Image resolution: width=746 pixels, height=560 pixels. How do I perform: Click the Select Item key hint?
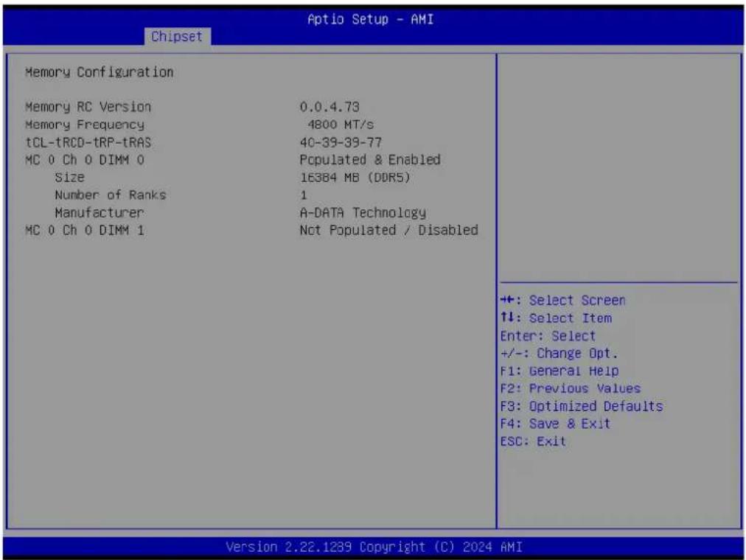pos(556,318)
